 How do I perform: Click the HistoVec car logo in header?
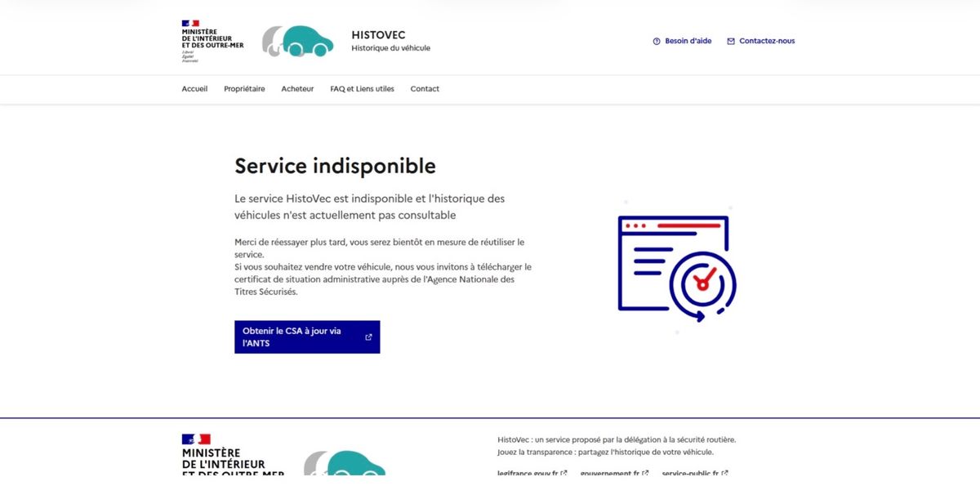(297, 41)
